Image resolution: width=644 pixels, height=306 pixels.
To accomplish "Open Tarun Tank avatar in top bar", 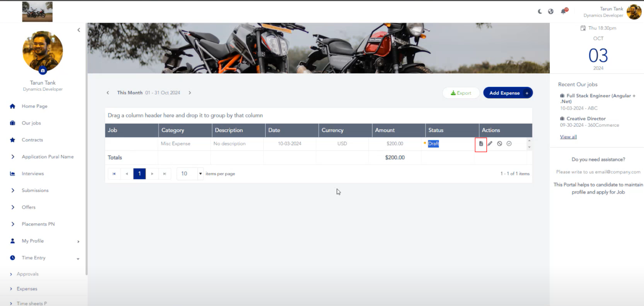I will pos(634,12).
